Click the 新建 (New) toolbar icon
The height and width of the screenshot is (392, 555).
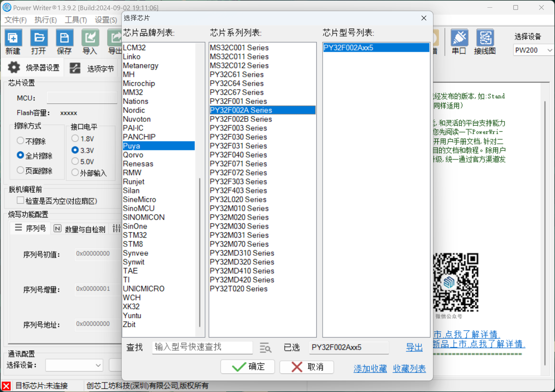[13, 42]
